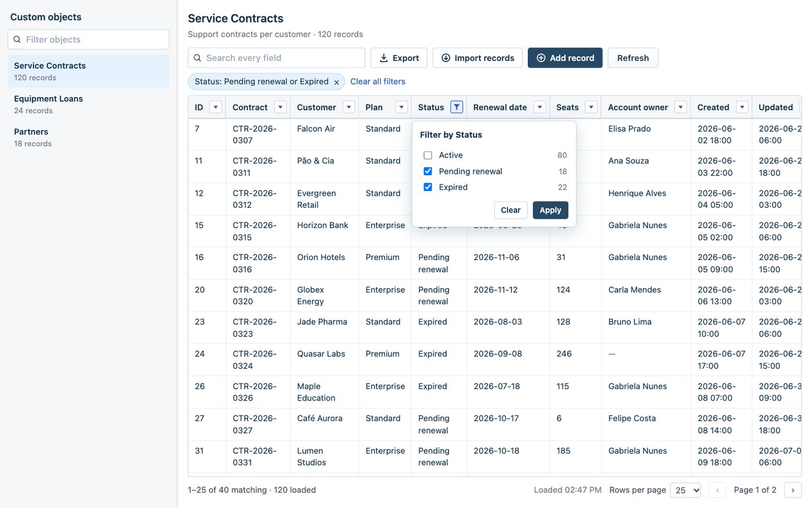The width and height of the screenshot is (812, 508).
Task: Click the Add record button
Action: (x=565, y=58)
